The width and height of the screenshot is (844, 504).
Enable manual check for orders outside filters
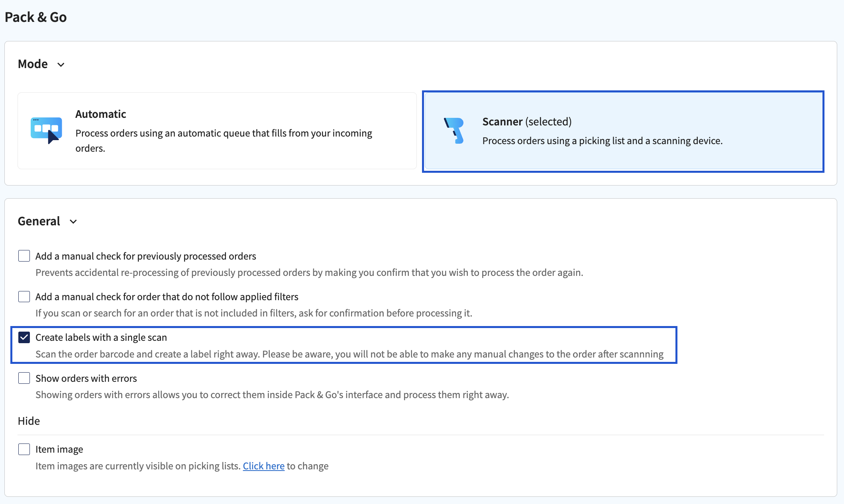(x=24, y=297)
